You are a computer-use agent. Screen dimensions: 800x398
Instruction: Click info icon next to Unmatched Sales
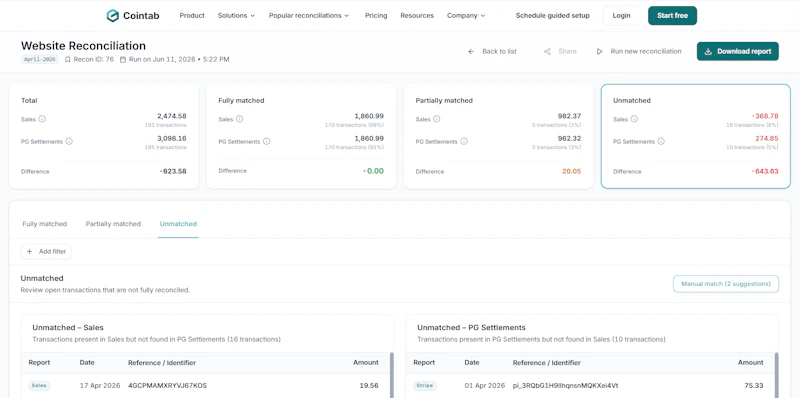coord(634,119)
